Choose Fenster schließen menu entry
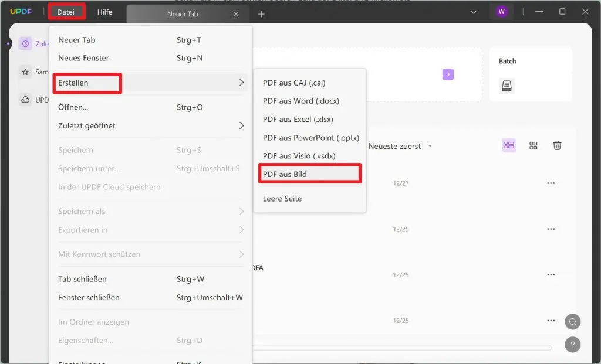This screenshot has height=364, width=601. (151, 297)
